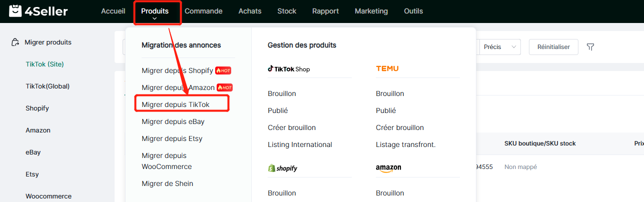Image resolution: width=644 pixels, height=202 pixels.
Task: Select Migrer depuis TikTok
Action: click(176, 104)
